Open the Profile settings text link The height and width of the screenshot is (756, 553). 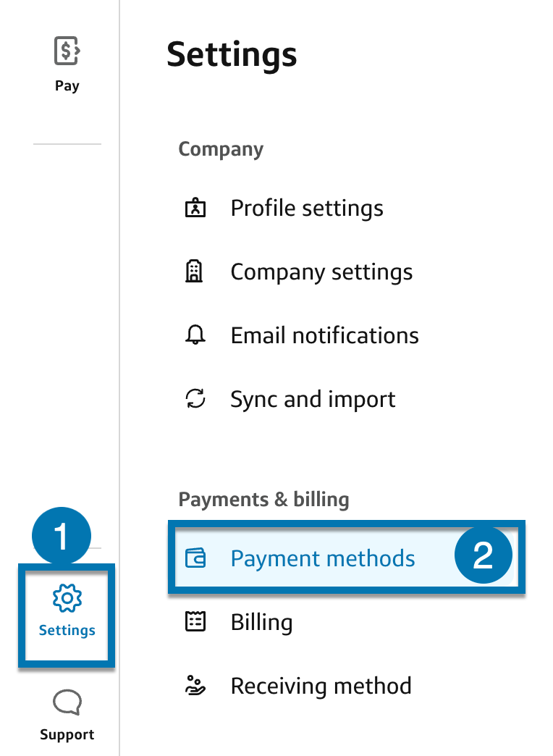click(307, 209)
